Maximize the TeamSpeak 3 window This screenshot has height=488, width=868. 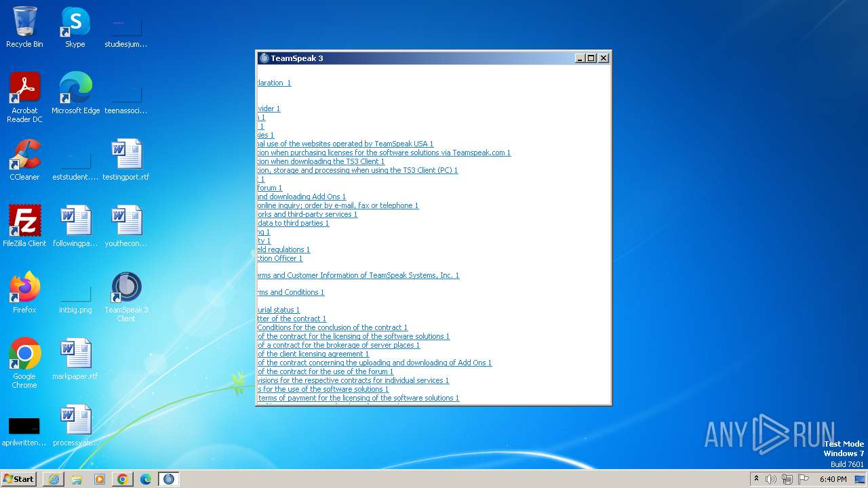pos(591,58)
